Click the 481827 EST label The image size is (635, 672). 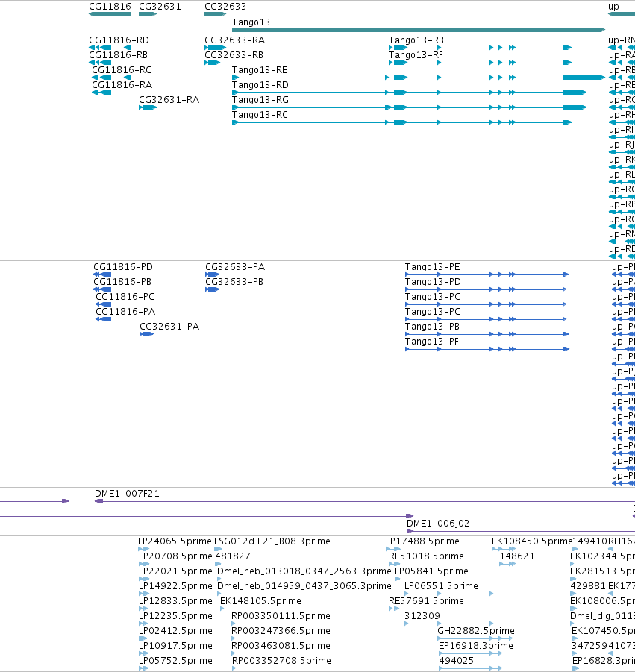[232, 556]
